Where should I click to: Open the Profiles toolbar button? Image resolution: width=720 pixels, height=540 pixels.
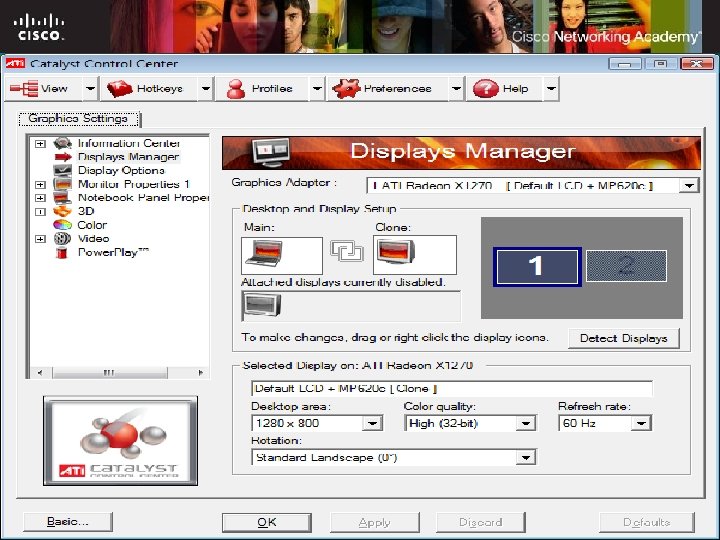point(263,89)
